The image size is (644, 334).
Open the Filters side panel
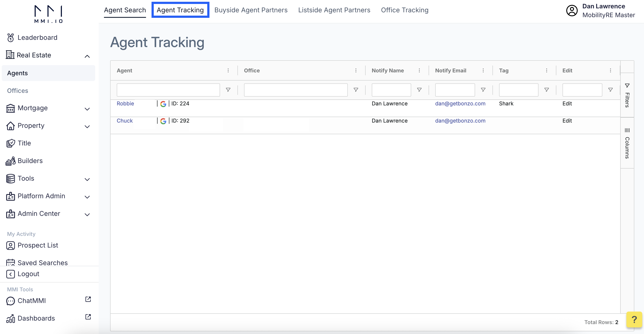(627, 95)
